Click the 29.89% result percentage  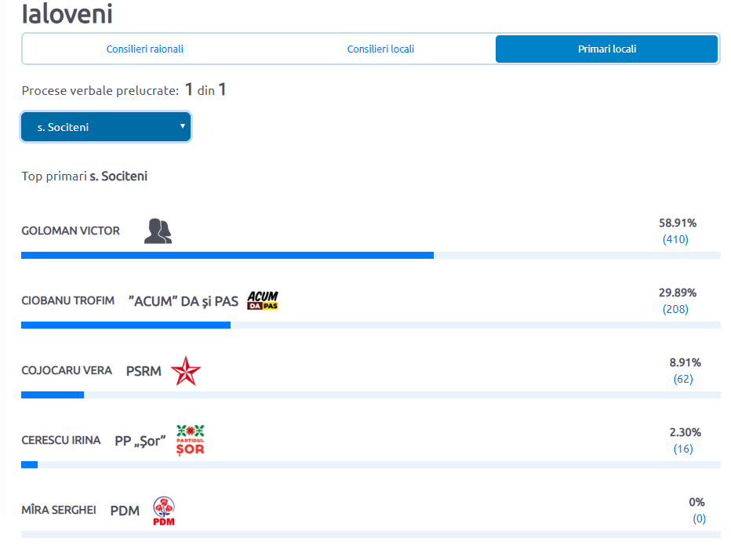click(678, 293)
